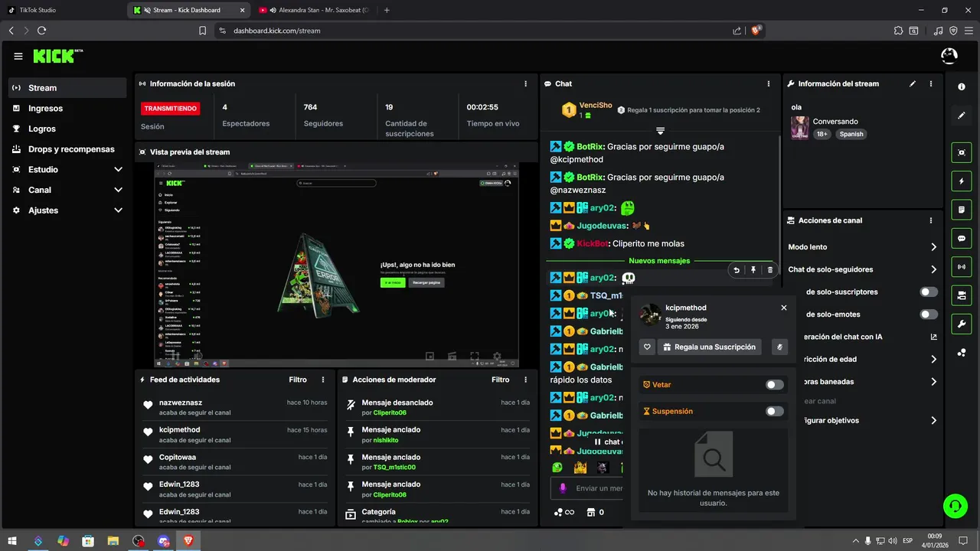Reload the page with the browser refresh button

(x=41, y=31)
